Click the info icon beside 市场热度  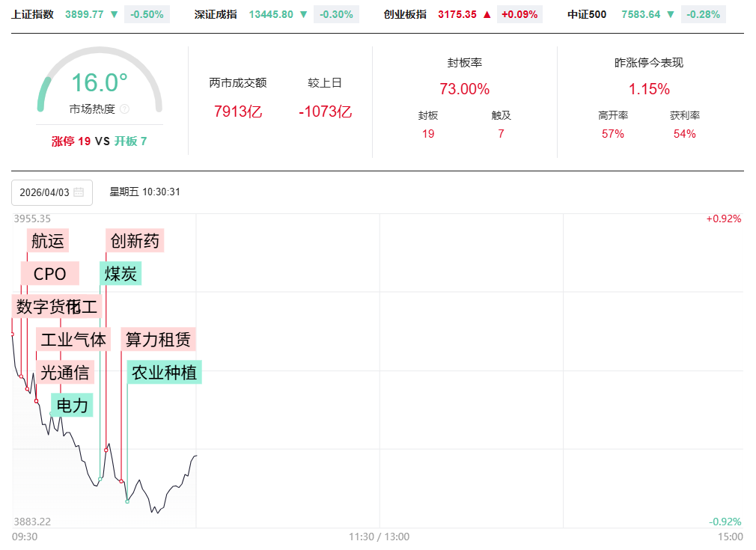click(x=124, y=109)
